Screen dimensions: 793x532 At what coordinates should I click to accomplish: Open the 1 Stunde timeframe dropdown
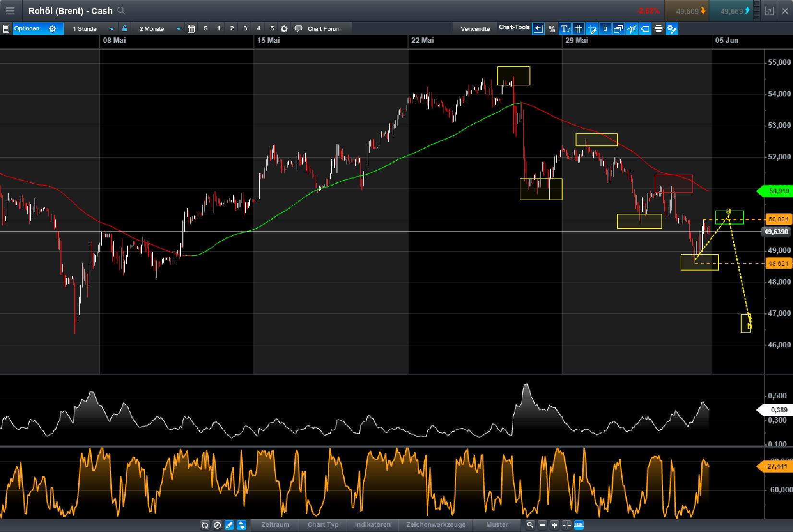point(92,29)
